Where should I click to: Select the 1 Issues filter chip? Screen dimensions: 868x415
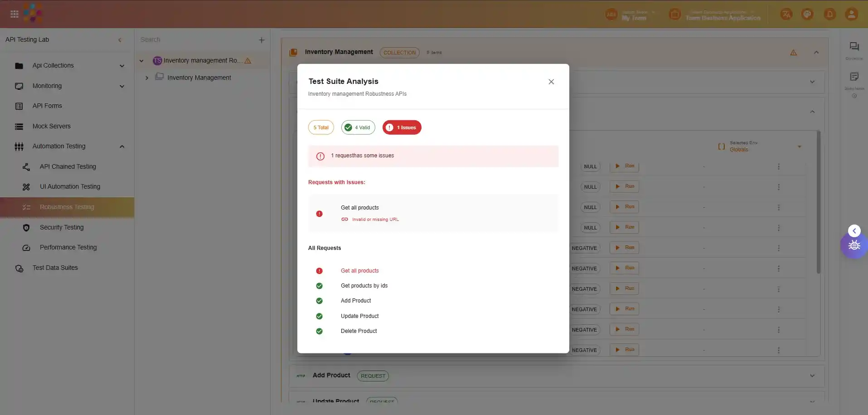tap(402, 127)
